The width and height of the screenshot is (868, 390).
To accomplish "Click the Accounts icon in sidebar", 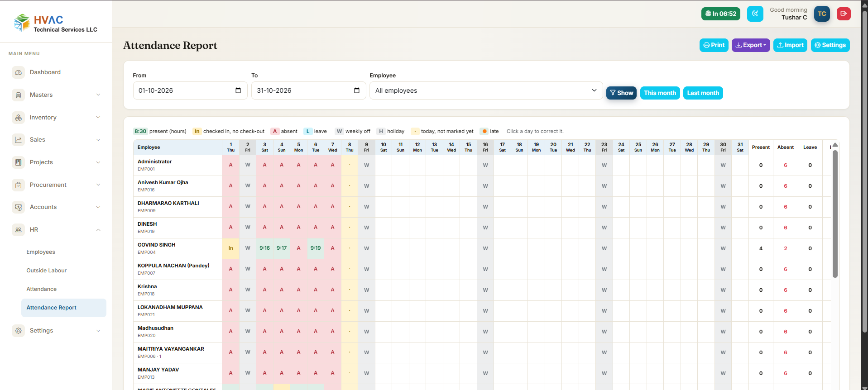I will (18, 207).
